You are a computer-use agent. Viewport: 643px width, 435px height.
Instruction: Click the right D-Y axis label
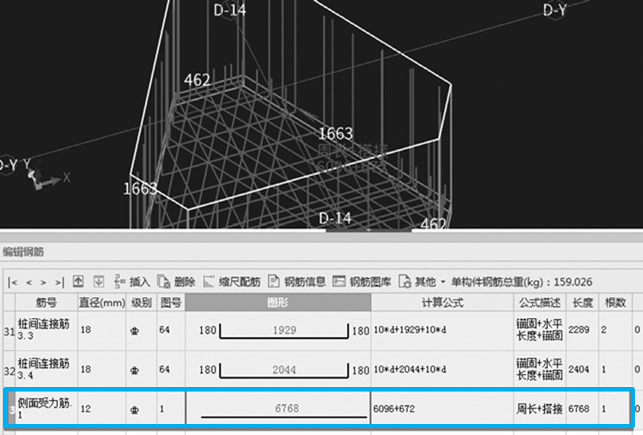[555, 10]
